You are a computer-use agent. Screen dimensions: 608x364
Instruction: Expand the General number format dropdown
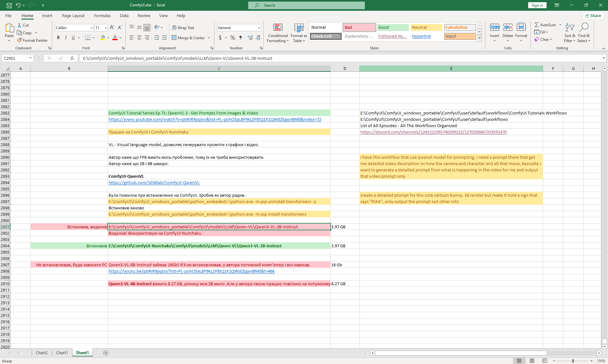259,28
